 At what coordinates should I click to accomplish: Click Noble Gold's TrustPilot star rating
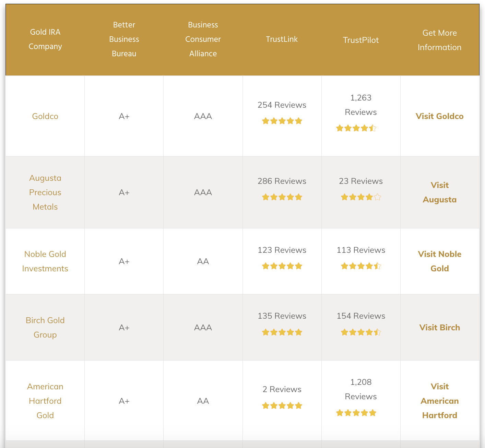click(x=361, y=266)
